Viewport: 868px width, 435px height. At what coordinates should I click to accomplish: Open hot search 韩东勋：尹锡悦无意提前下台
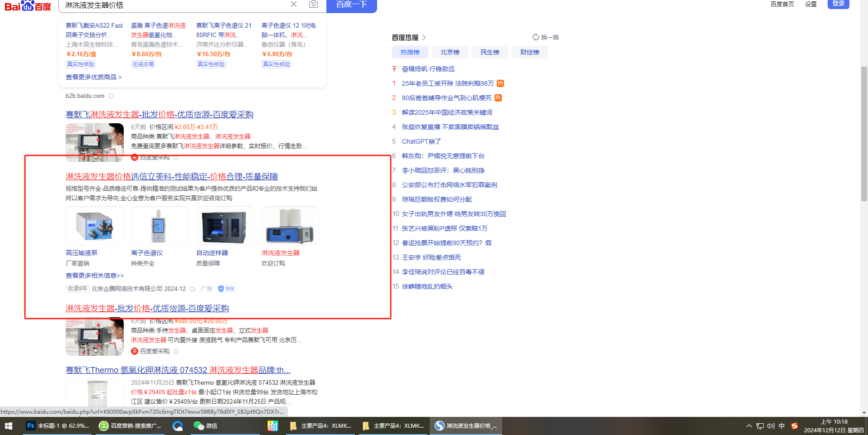[443, 156]
